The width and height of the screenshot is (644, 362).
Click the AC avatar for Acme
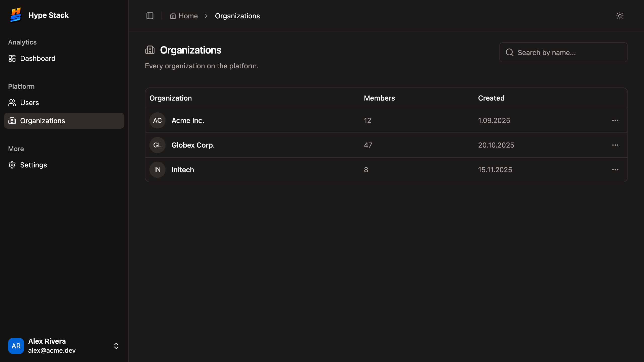pyautogui.click(x=157, y=120)
